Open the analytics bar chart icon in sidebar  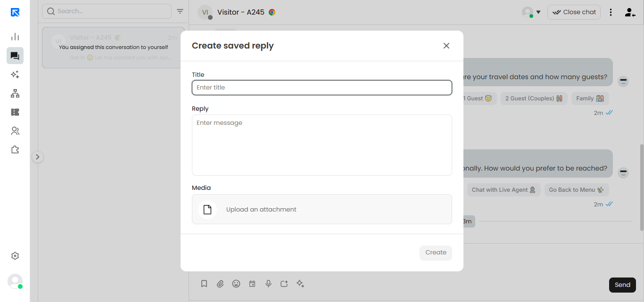pyautogui.click(x=15, y=37)
